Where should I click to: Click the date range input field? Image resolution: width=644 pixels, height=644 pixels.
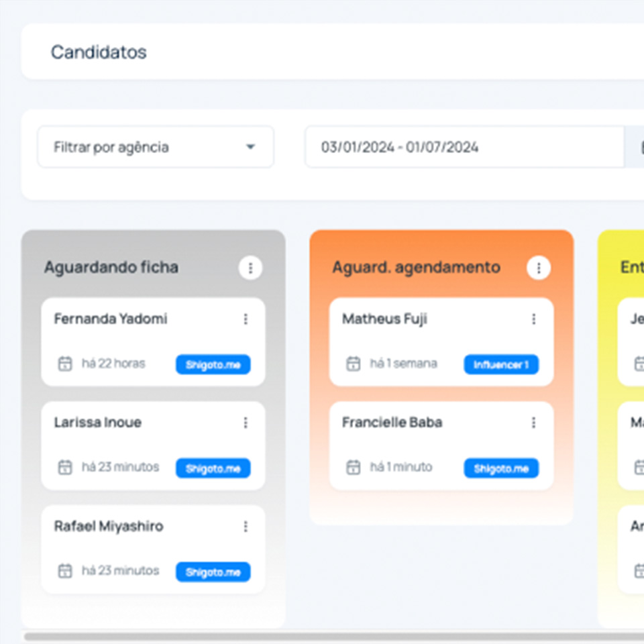coord(464,147)
